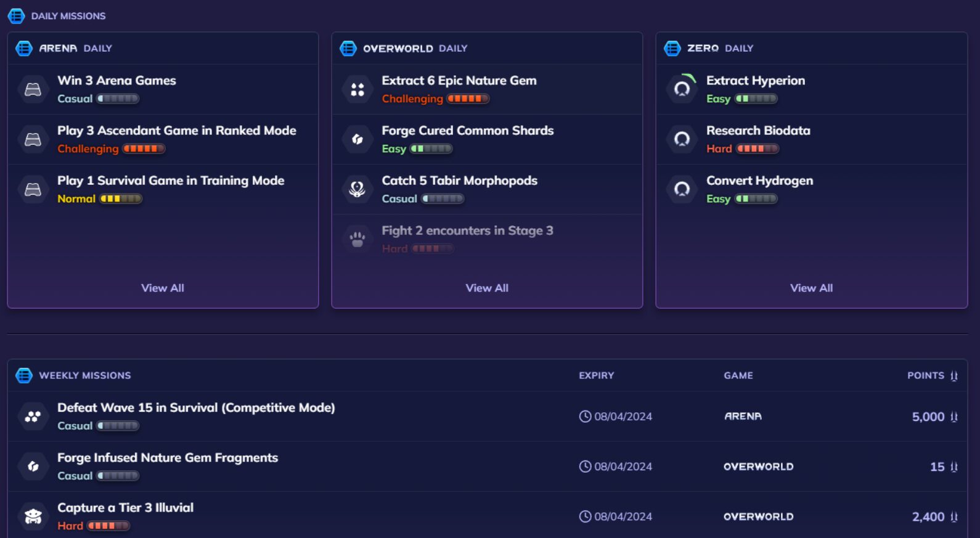Image resolution: width=980 pixels, height=538 pixels.
Task: Click the OVERWORLD label in the Forge Infused row
Action: (759, 467)
